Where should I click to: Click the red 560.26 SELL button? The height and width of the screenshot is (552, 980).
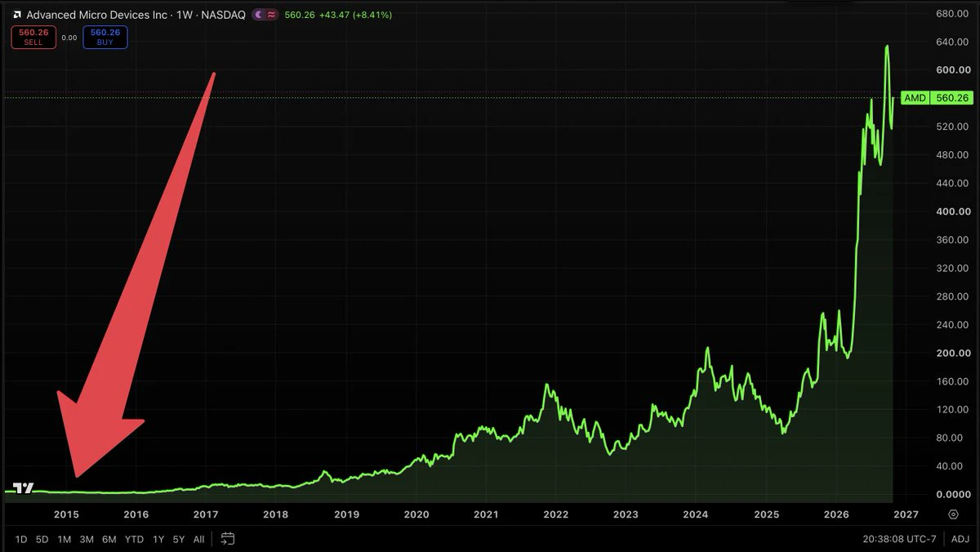33,37
